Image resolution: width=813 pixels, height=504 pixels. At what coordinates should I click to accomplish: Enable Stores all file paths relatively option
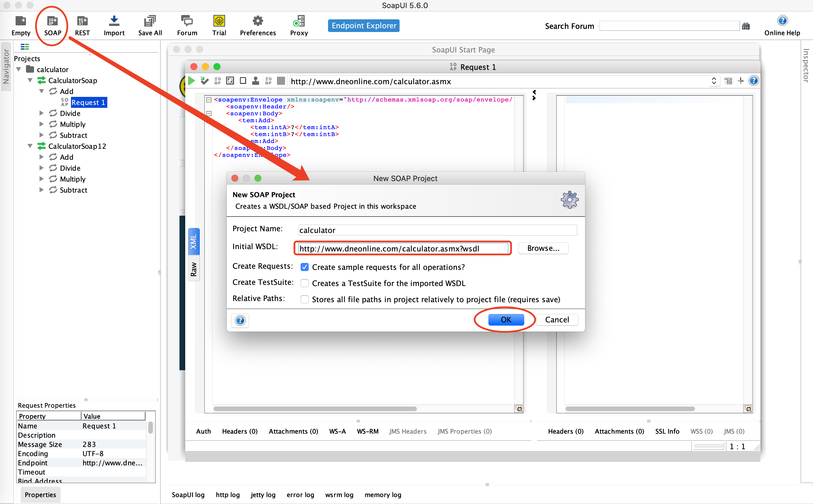click(304, 299)
